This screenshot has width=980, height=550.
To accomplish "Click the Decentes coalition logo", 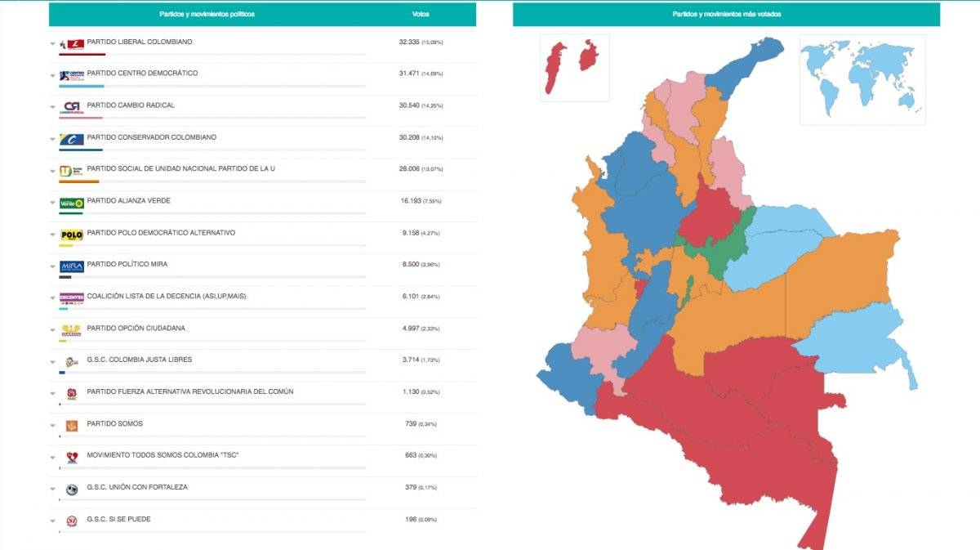I will point(72,297).
